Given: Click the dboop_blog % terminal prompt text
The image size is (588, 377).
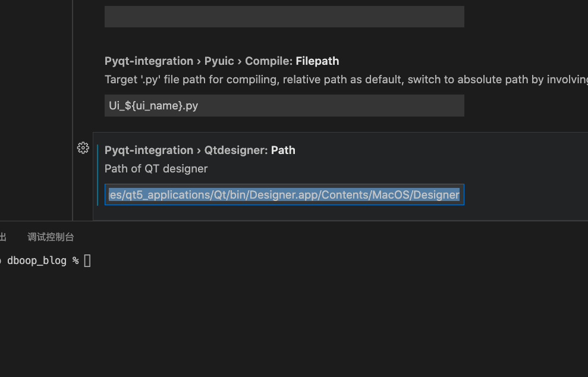Looking at the screenshot, I should click(x=43, y=260).
